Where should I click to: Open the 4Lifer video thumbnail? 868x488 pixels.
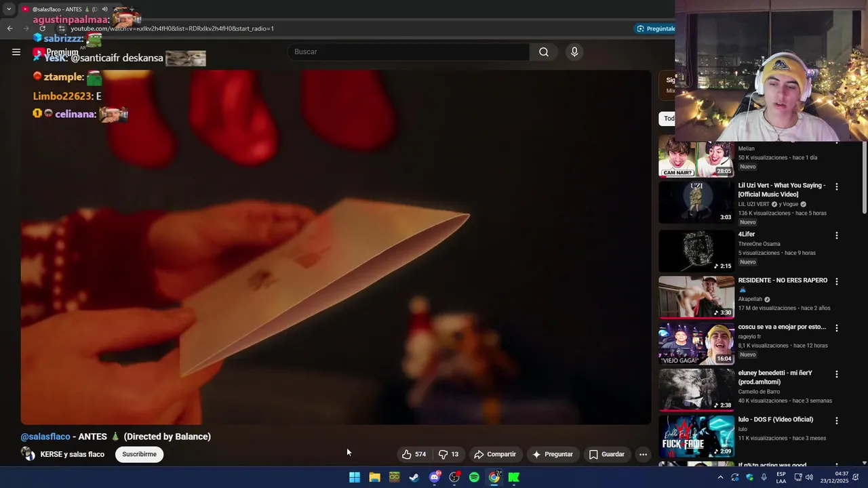[696, 251]
